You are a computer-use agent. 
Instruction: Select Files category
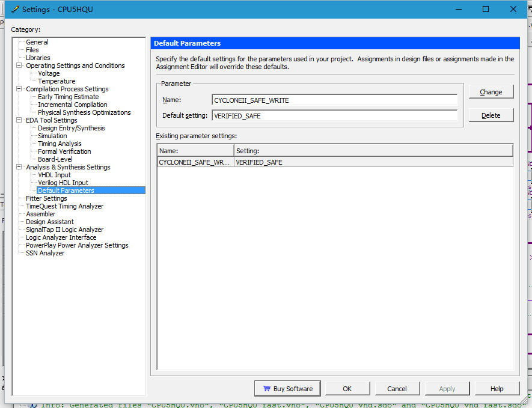pos(32,50)
